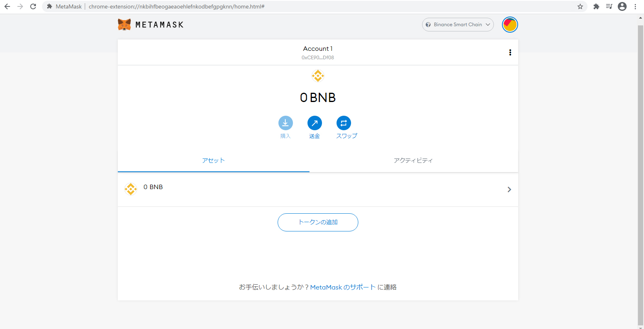Open the MetaMask のサポート link

pyautogui.click(x=343, y=287)
